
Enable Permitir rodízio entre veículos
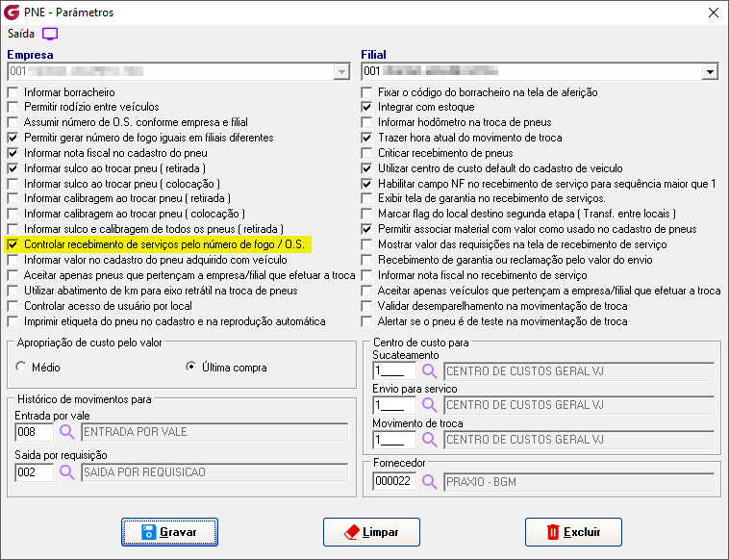tap(13, 107)
